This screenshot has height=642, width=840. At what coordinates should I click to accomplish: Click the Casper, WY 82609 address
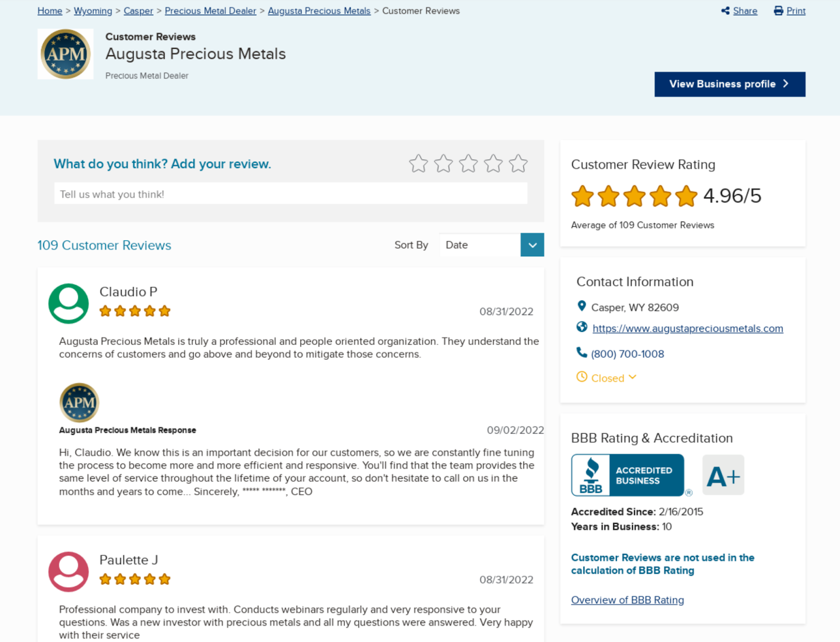pyautogui.click(x=635, y=308)
